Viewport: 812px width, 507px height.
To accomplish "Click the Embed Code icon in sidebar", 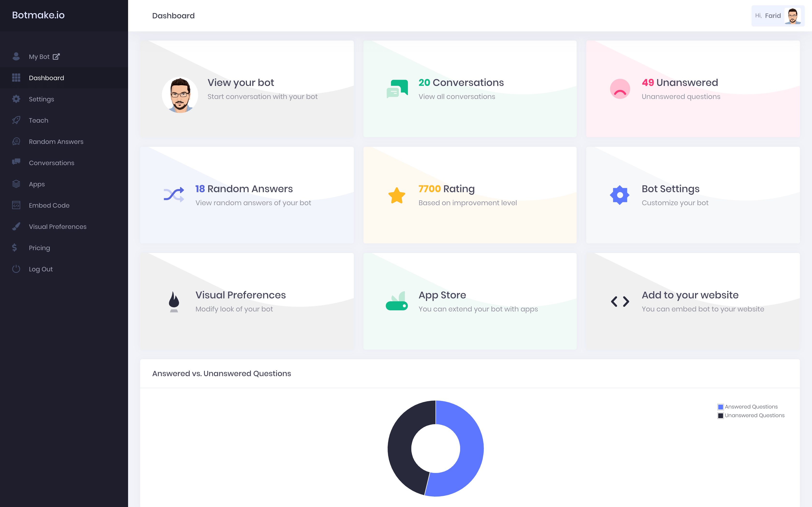I will pos(16,205).
